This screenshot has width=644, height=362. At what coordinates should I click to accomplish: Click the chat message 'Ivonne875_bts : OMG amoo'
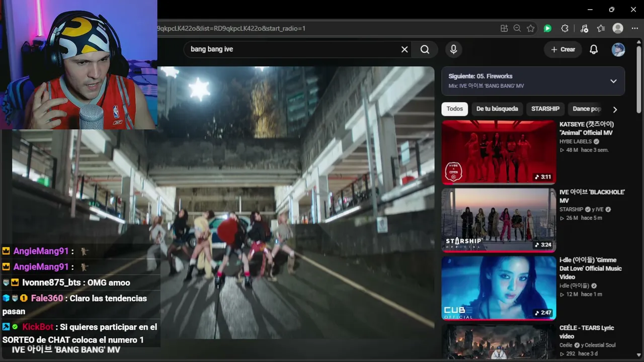(76, 283)
